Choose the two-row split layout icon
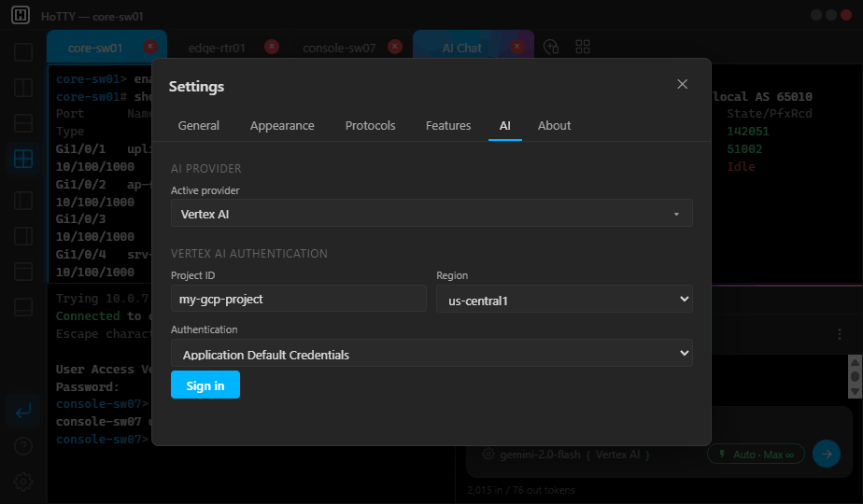The width and height of the screenshot is (863, 504). [23, 123]
